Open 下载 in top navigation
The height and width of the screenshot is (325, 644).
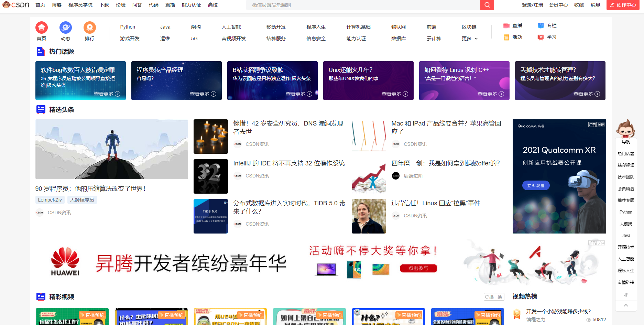tap(104, 5)
